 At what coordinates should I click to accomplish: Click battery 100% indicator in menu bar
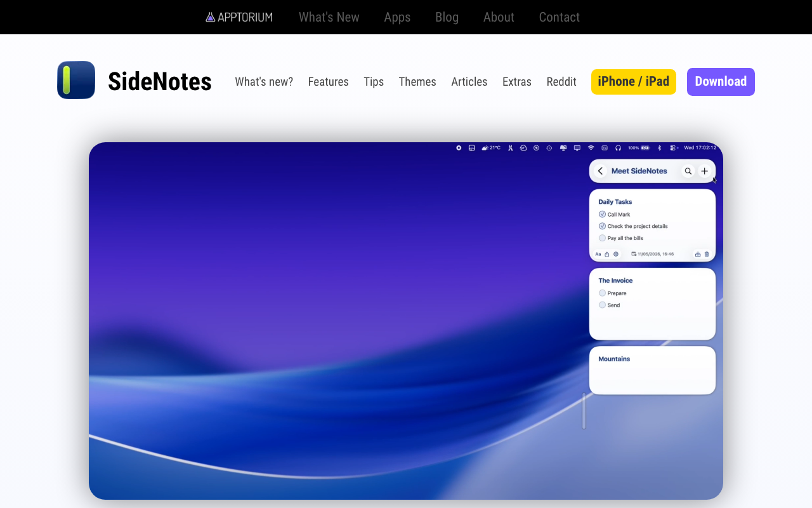pos(639,148)
